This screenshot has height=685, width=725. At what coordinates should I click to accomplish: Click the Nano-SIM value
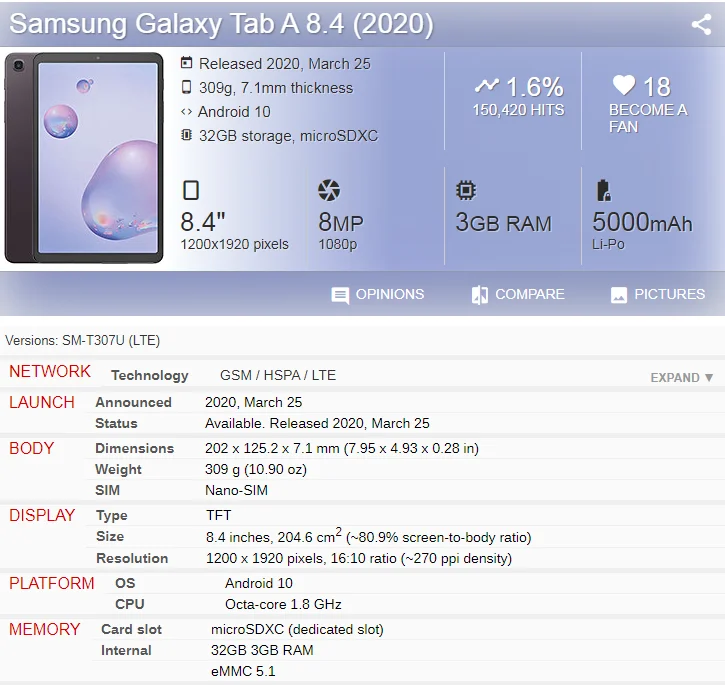tap(236, 490)
